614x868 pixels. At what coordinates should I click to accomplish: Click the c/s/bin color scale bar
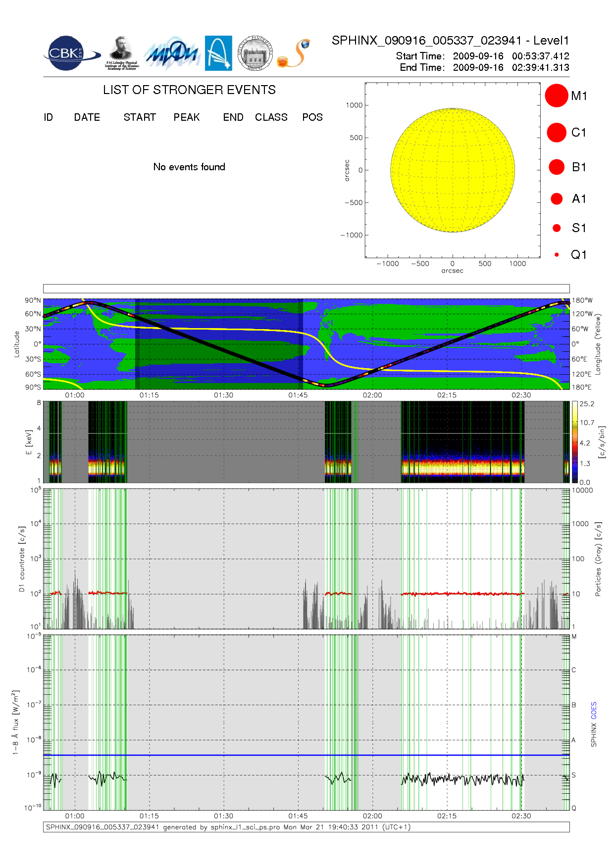(574, 442)
